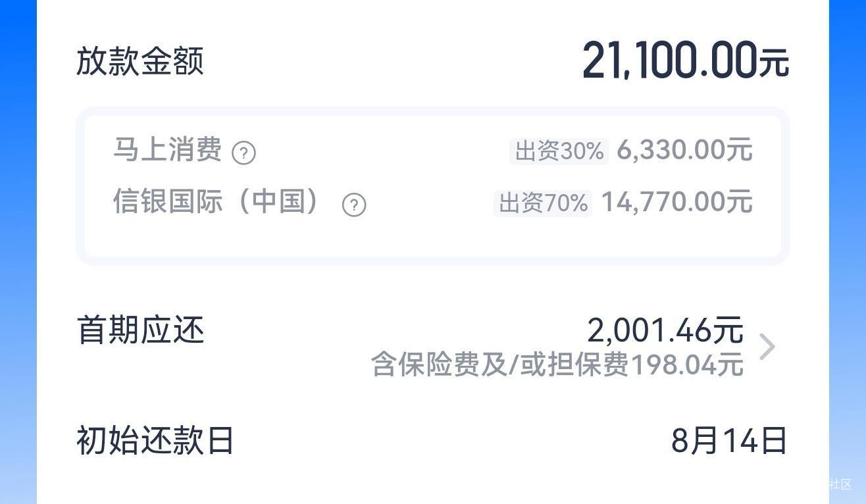Click the 信银国际（中国） lender name
This screenshot has height=504, width=866.
point(218,201)
